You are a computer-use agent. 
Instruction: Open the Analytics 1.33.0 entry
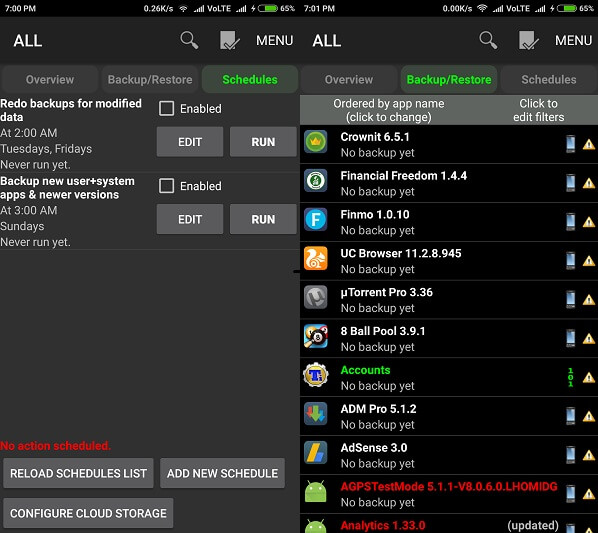(x=449, y=524)
